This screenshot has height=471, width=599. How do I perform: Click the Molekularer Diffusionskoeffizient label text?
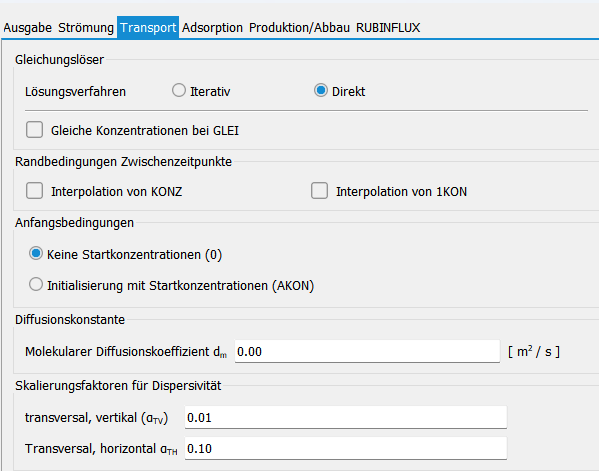click(126, 352)
